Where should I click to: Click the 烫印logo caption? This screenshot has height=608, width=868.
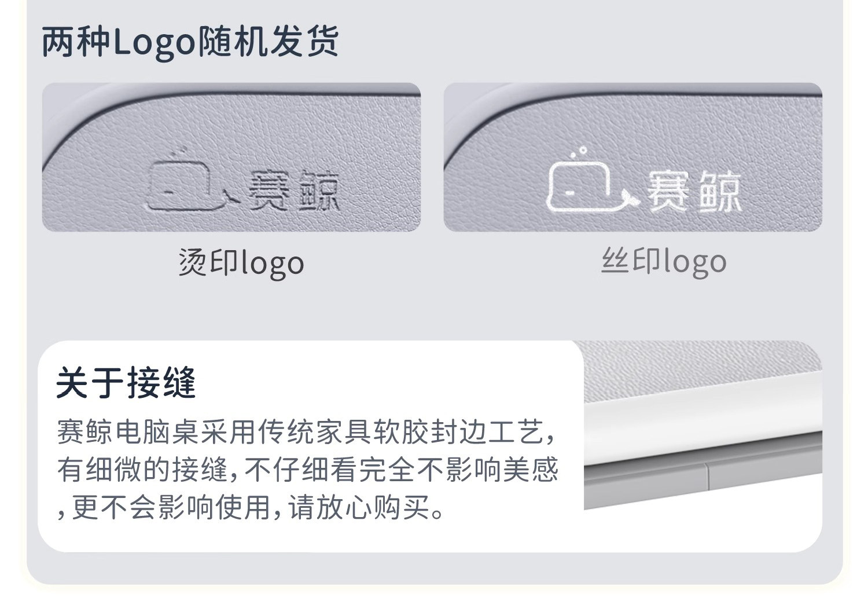point(241,263)
